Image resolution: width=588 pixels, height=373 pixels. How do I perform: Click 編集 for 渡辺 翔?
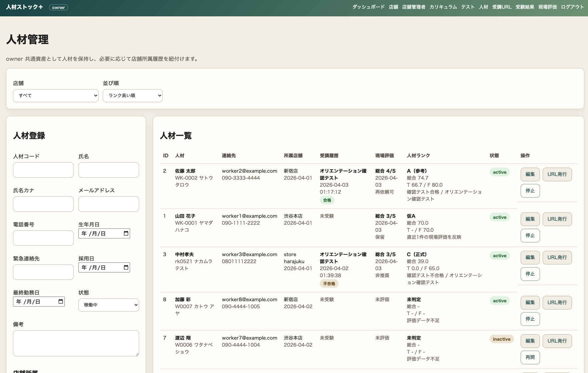(x=530, y=341)
